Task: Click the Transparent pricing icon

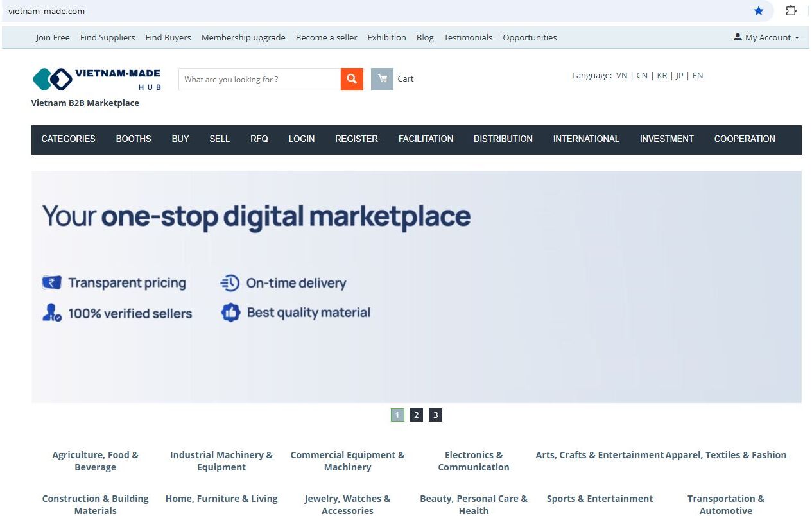Action: (x=51, y=283)
